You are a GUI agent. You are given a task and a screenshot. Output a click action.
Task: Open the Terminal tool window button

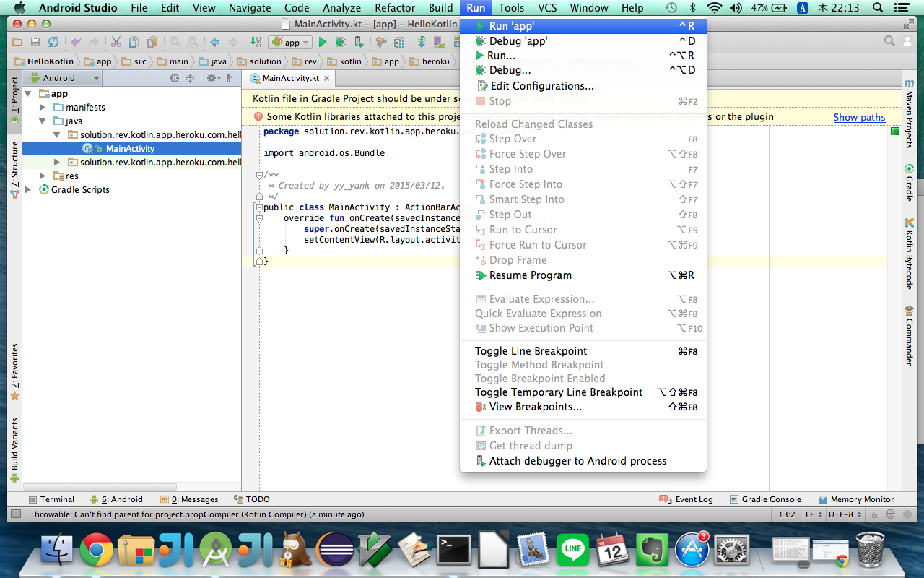coord(51,499)
